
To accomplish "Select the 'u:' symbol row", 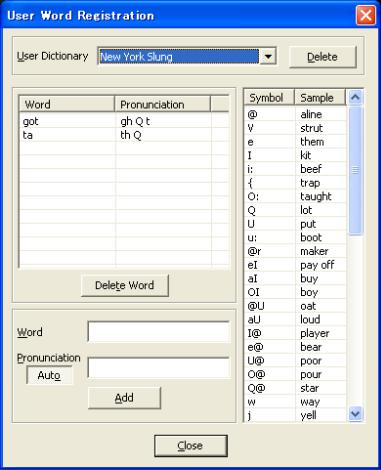I will [x=295, y=237].
